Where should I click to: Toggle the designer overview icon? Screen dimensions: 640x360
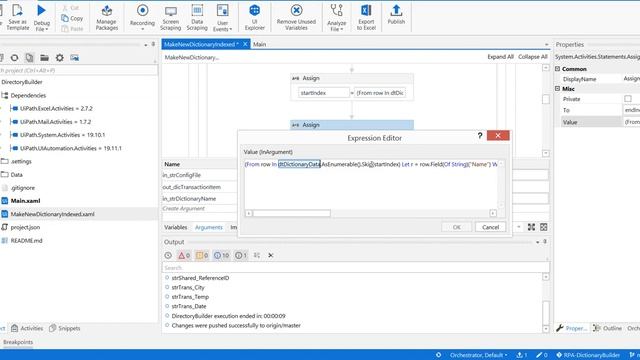[544, 227]
